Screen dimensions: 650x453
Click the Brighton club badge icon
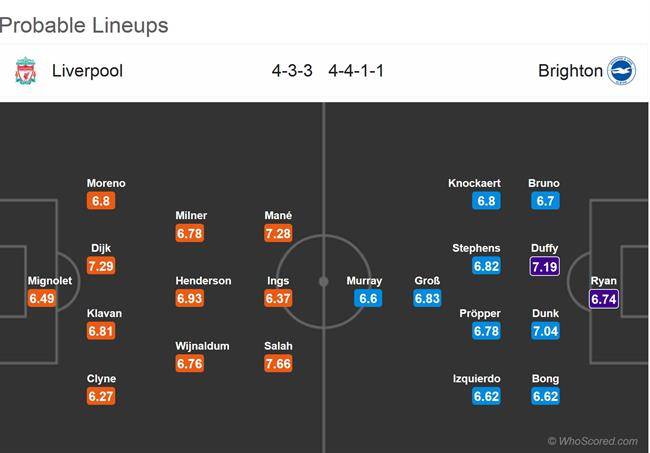[x=621, y=71]
